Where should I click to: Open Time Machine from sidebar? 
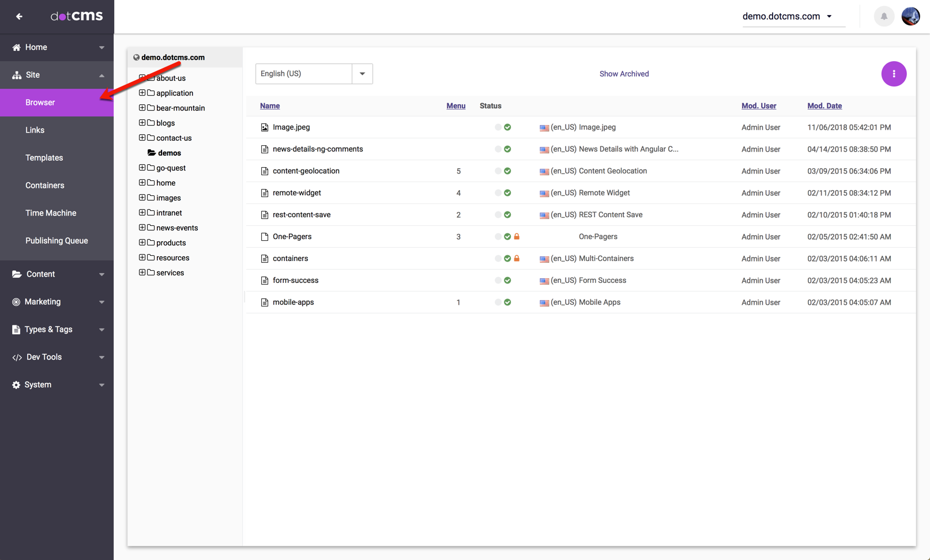(x=51, y=213)
